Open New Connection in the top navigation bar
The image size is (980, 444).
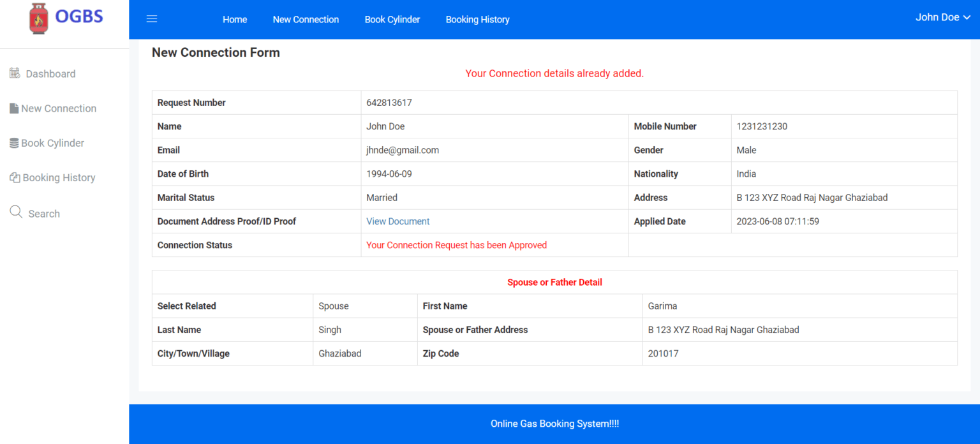[306, 20]
